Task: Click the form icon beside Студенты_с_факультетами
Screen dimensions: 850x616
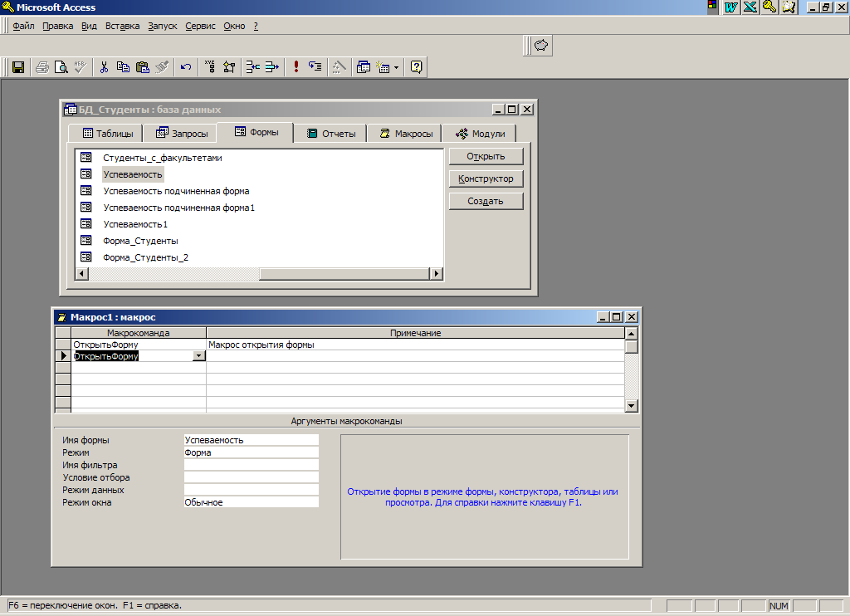Action: point(85,157)
